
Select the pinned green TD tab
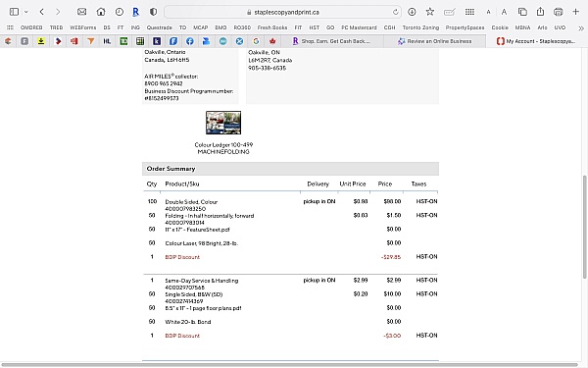pyautogui.click(x=123, y=41)
